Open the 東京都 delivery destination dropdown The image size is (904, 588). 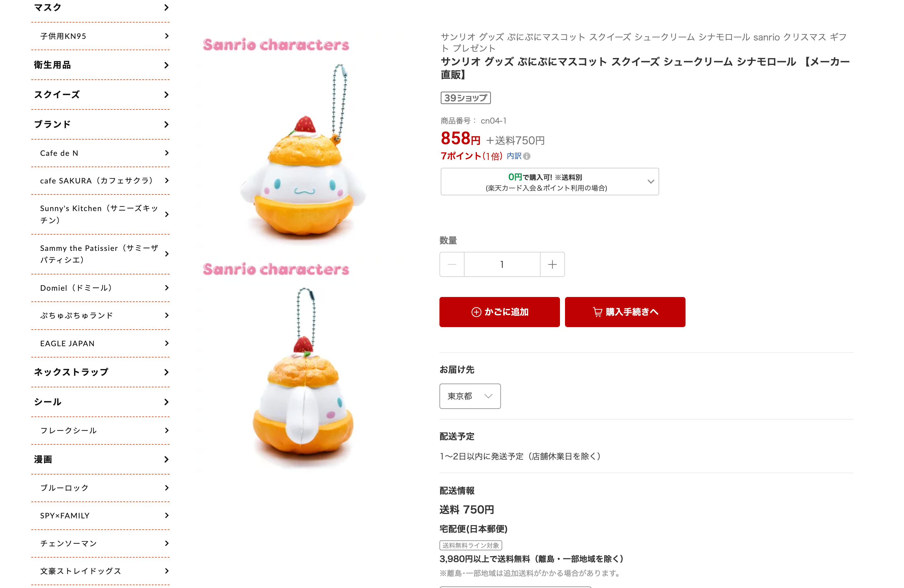(x=470, y=396)
